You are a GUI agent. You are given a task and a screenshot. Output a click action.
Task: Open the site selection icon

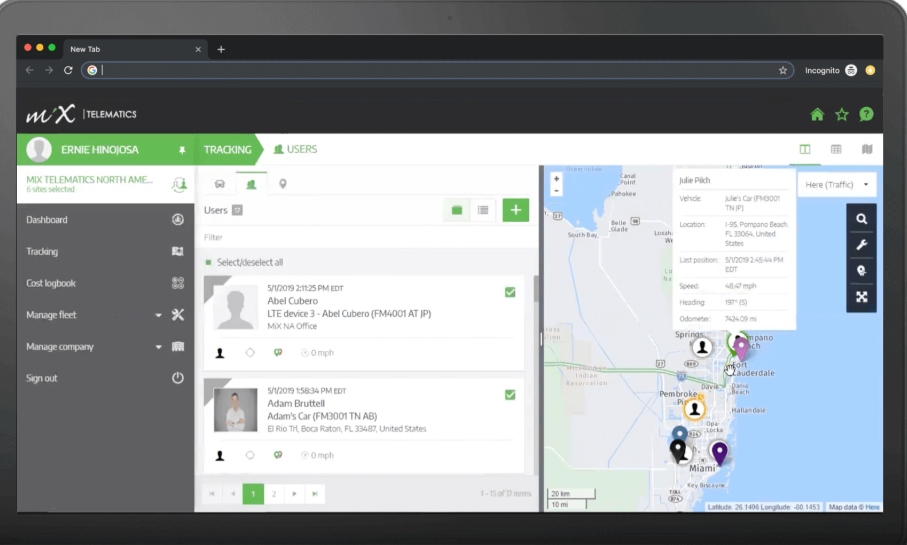click(x=179, y=185)
